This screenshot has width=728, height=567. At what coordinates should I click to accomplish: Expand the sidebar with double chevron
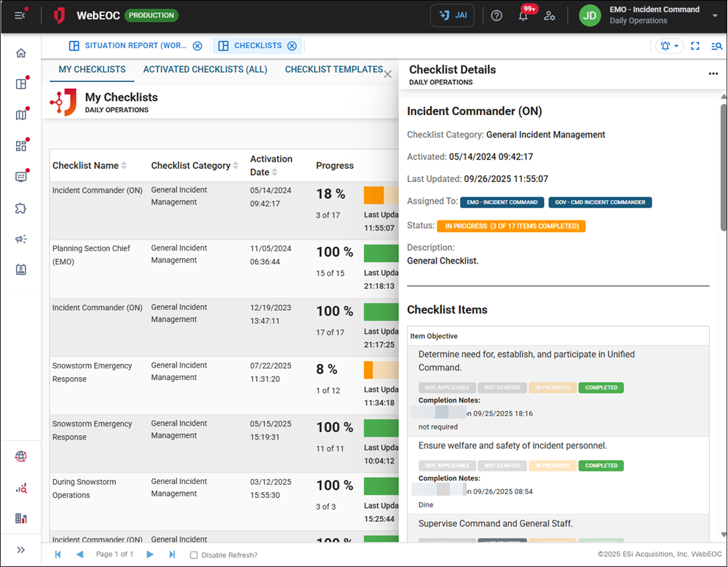coord(21,550)
